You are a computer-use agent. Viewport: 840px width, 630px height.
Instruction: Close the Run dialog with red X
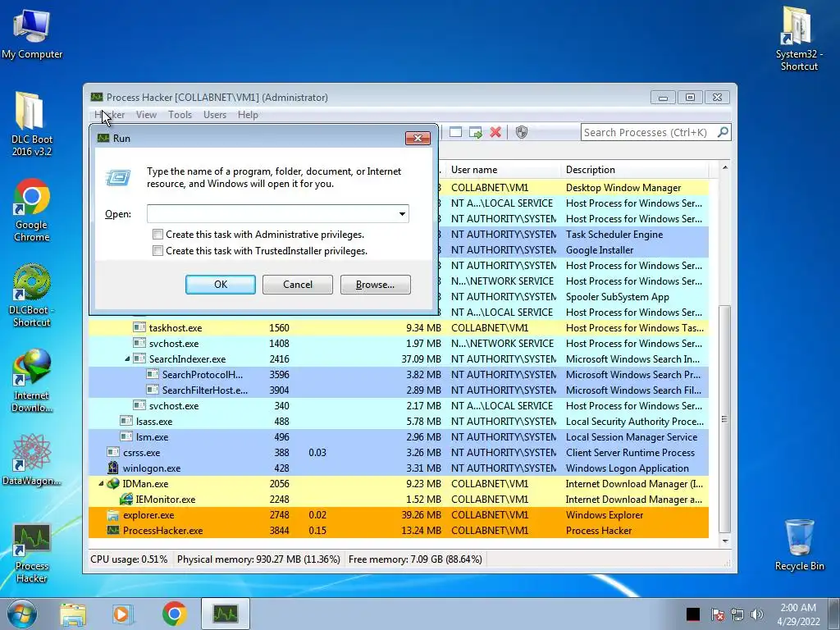tap(418, 138)
